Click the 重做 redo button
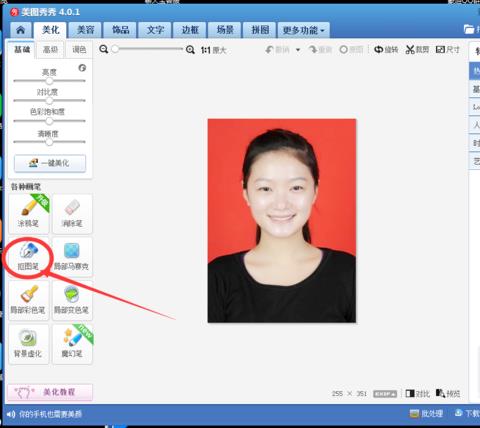 point(320,50)
